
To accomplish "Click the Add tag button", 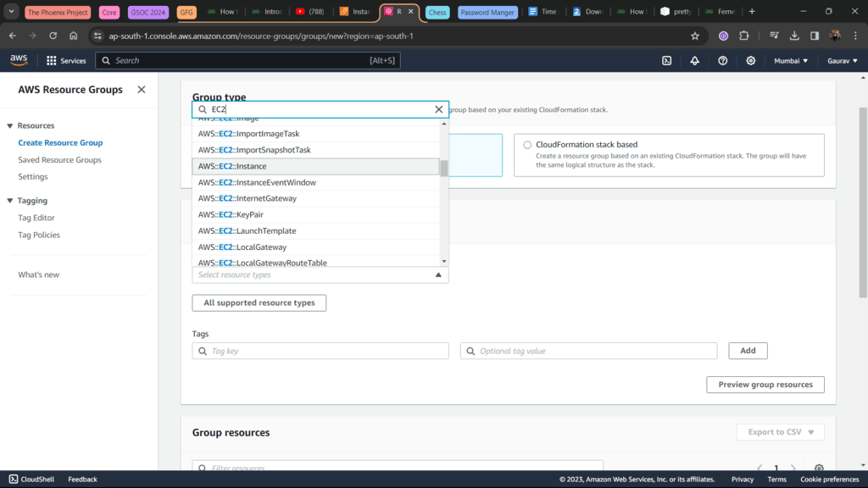I will 748,351.
